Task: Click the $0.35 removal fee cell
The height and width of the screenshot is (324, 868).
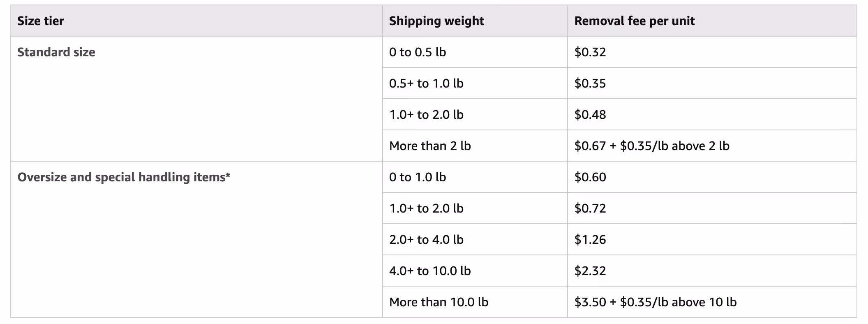Action: pos(712,83)
